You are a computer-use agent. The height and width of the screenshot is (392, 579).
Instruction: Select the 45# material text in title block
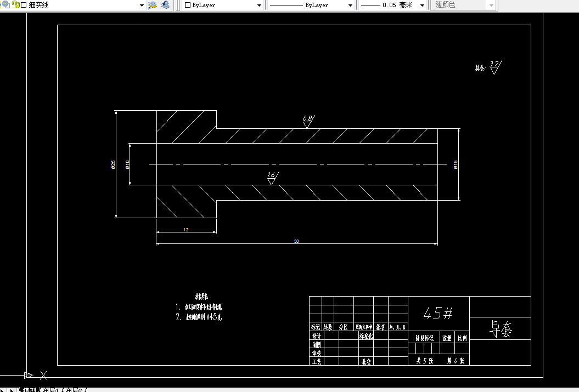[438, 314]
